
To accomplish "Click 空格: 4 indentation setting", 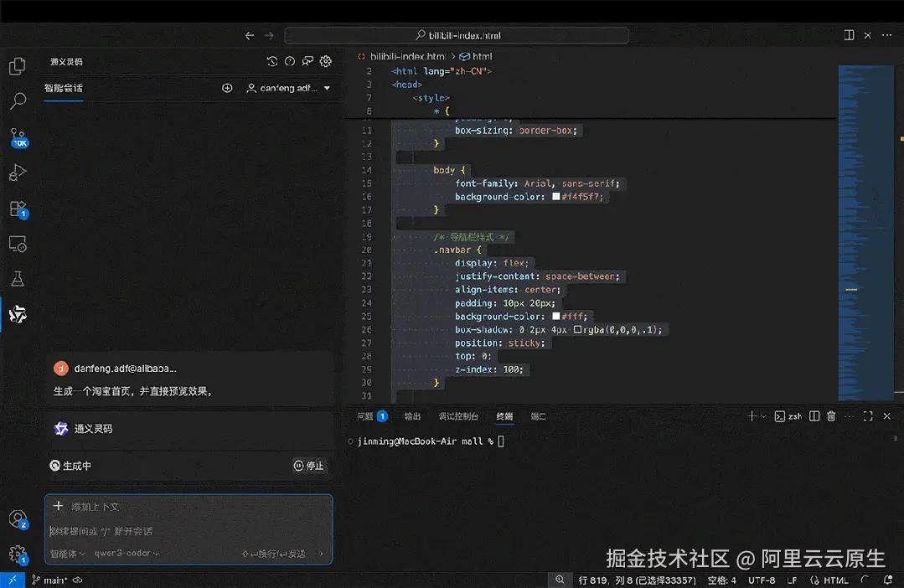I will 722,580.
